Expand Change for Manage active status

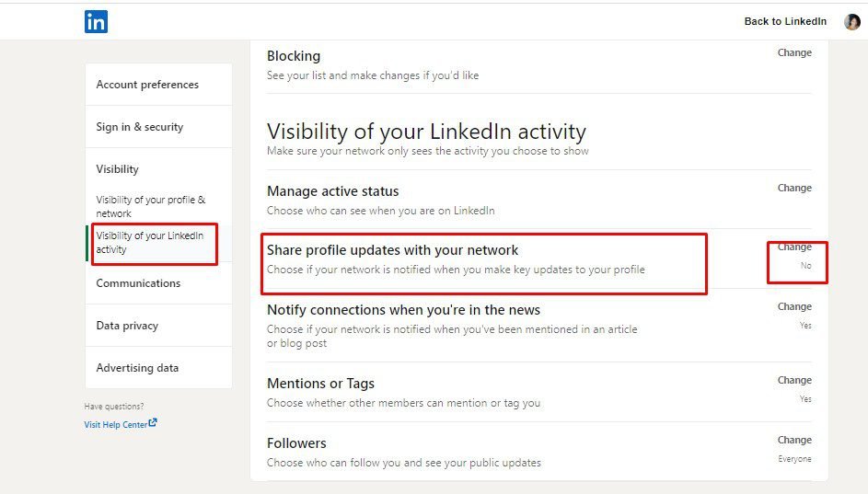[794, 188]
